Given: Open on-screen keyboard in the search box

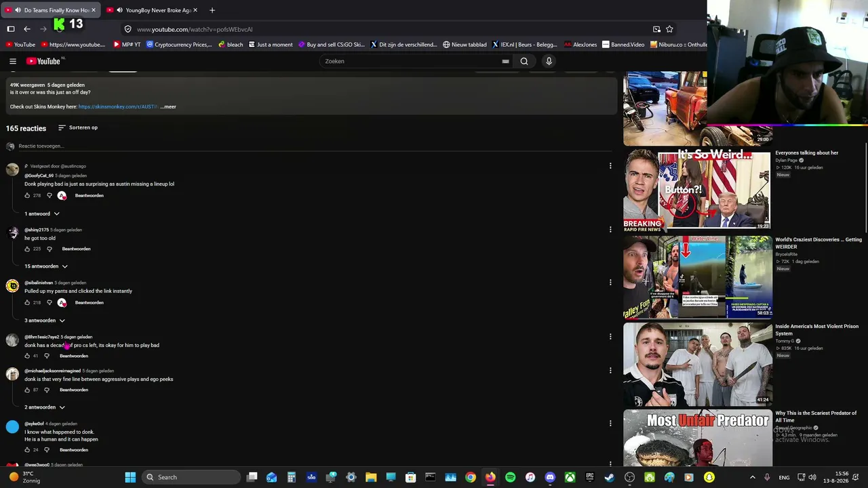Looking at the screenshot, I should [505, 61].
